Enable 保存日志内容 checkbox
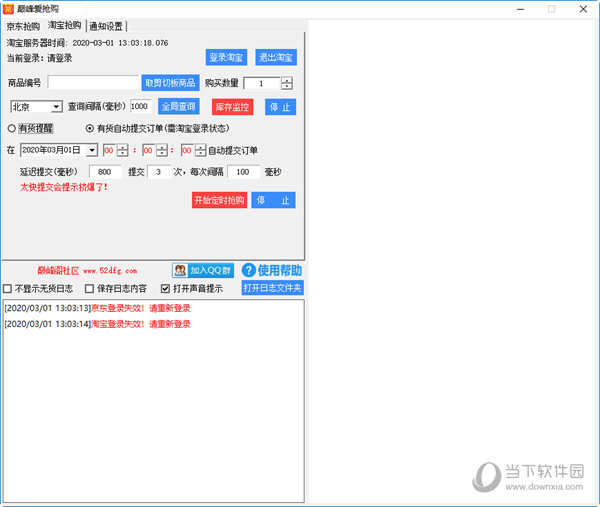Viewport: 600px width, 507px height. (x=90, y=289)
